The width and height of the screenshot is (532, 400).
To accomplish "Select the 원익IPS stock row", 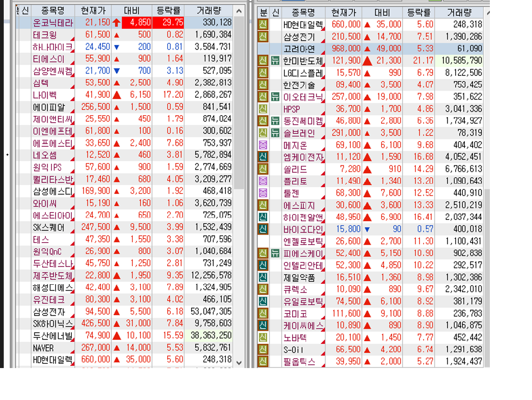I will 124,167.
